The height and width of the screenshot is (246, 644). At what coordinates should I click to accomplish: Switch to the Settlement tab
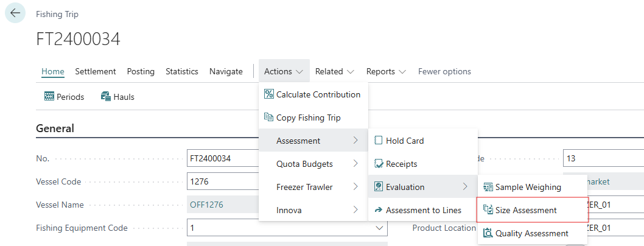coord(96,71)
